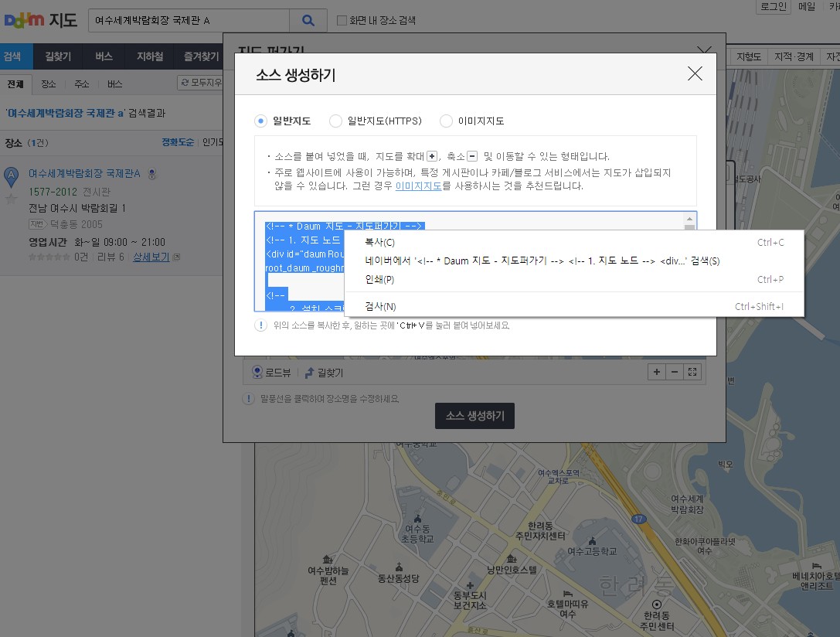This screenshot has width=840, height=637.
Task: Select the 이미지지도 radio option
Action: pyautogui.click(x=446, y=121)
